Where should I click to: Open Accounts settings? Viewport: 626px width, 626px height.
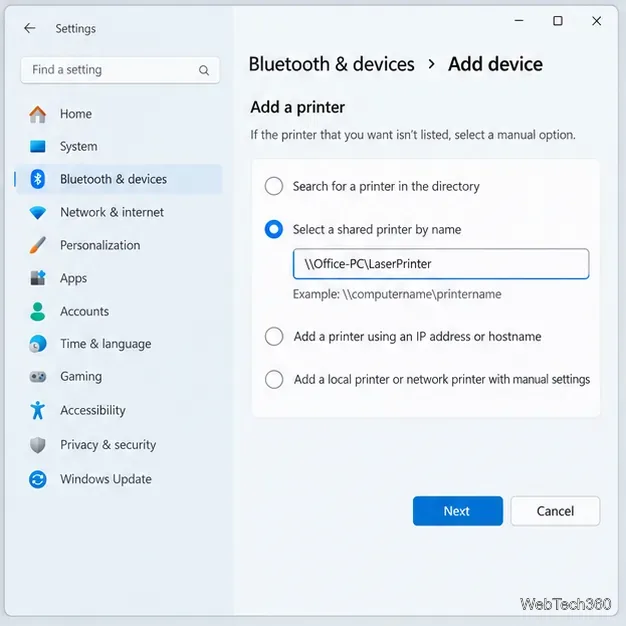click(84, 311)
